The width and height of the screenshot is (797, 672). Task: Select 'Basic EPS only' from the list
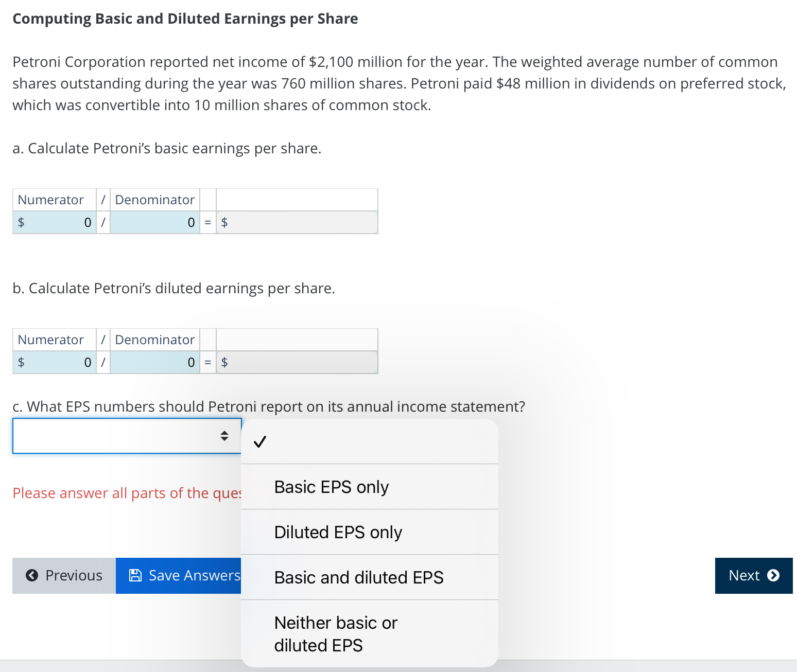pos(331,487)
